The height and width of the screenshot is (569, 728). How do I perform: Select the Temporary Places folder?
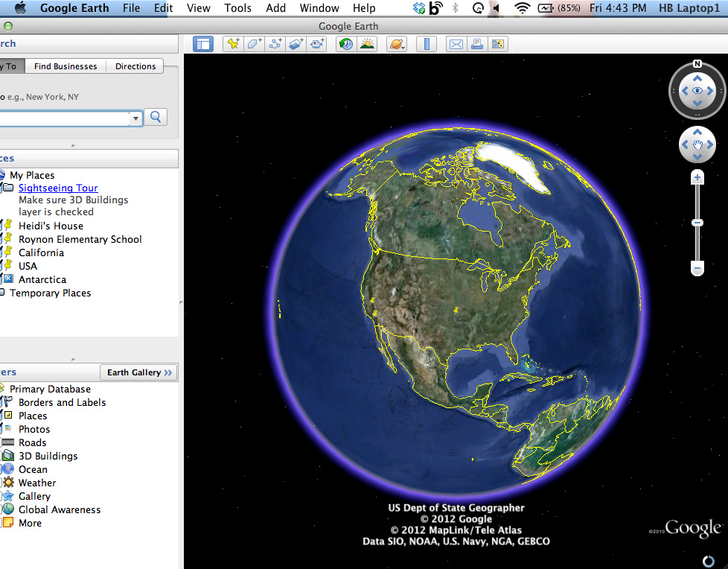[x=50, y=293]
